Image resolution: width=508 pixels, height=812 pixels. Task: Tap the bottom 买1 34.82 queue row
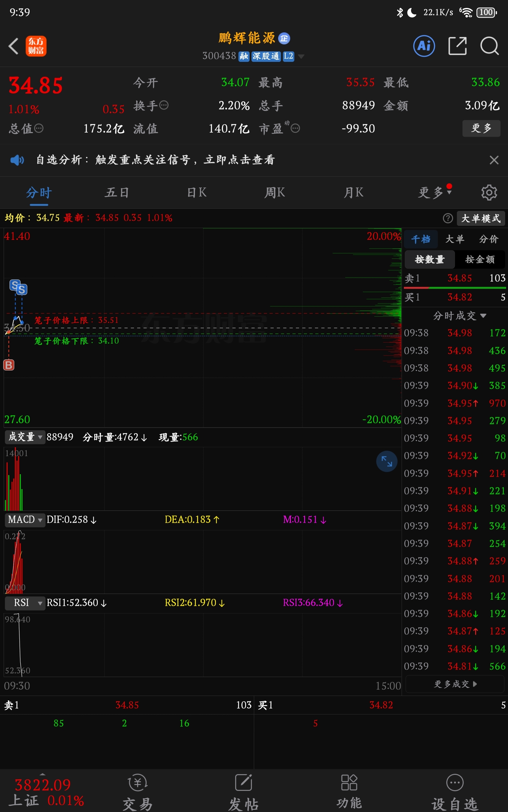tap(381, 705)
